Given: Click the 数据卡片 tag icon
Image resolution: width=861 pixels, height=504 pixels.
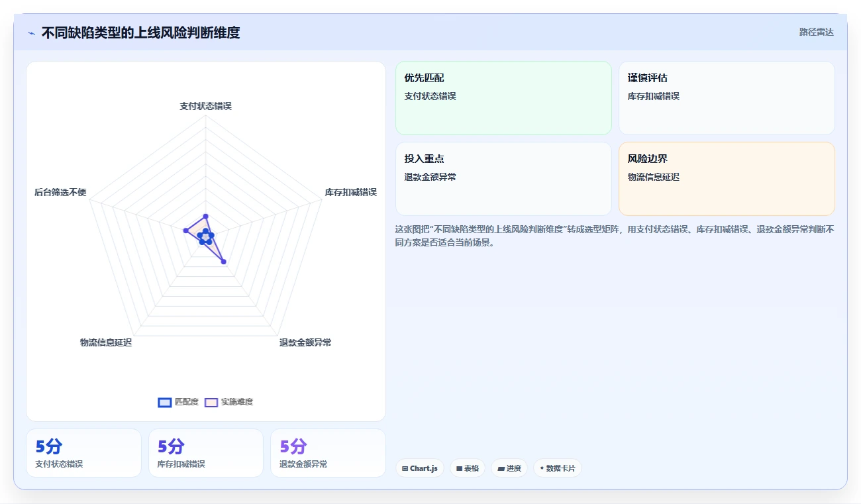Looking at the screenshot, I should click(x=542, y=468).
